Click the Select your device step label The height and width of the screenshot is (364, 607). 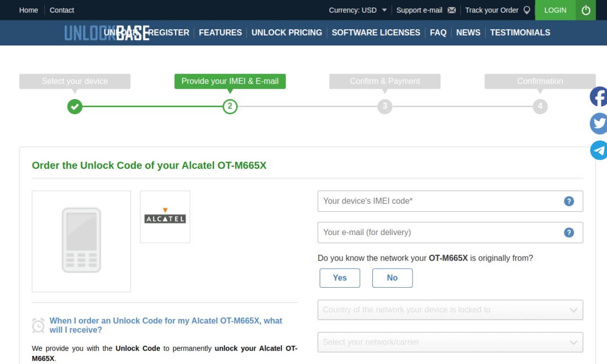[75, 81]
